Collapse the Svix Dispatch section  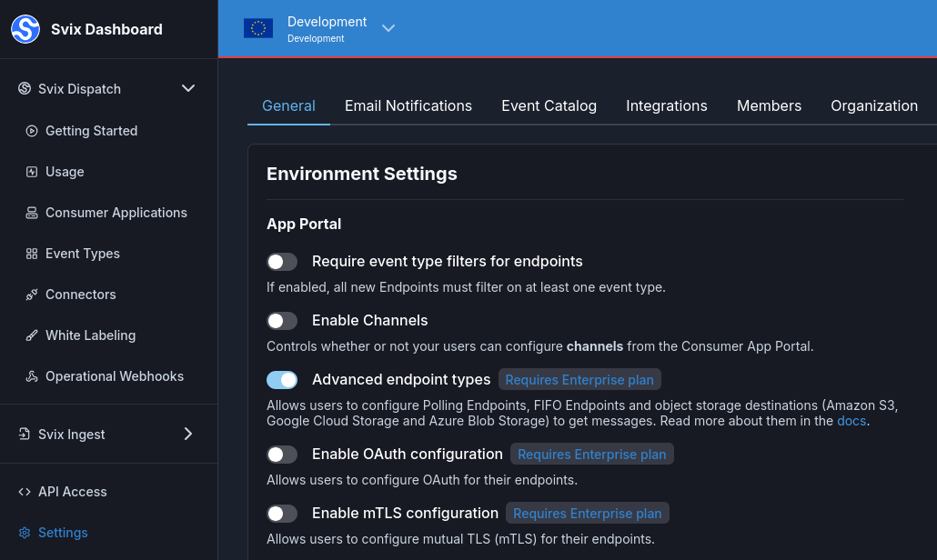[x=187, y=88]
